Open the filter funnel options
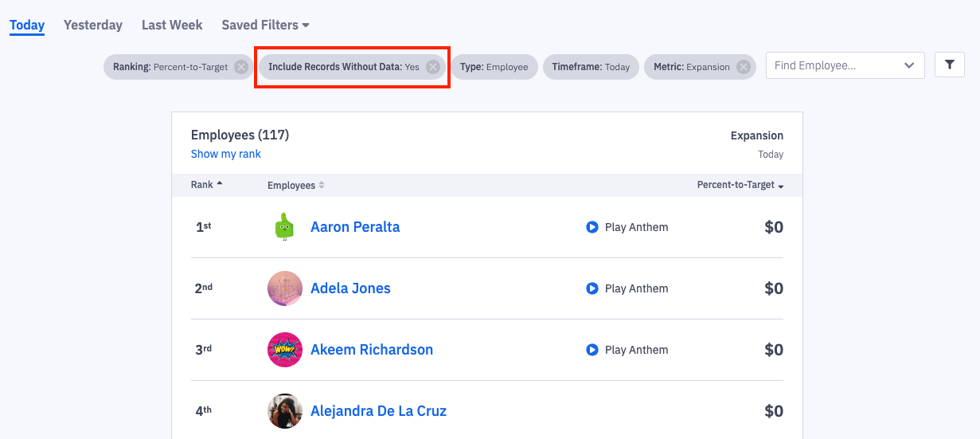Image resolution: width=980 pixels, height=439 pixels. 949,65
